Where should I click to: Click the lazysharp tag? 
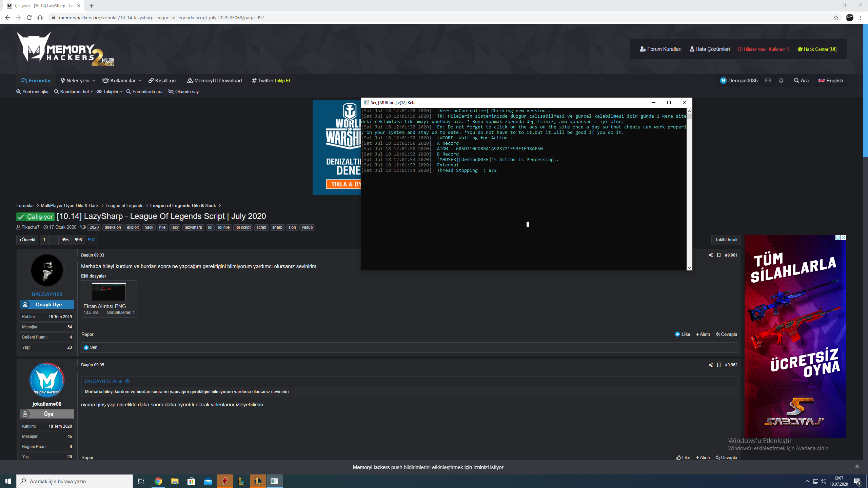point(193,227)
